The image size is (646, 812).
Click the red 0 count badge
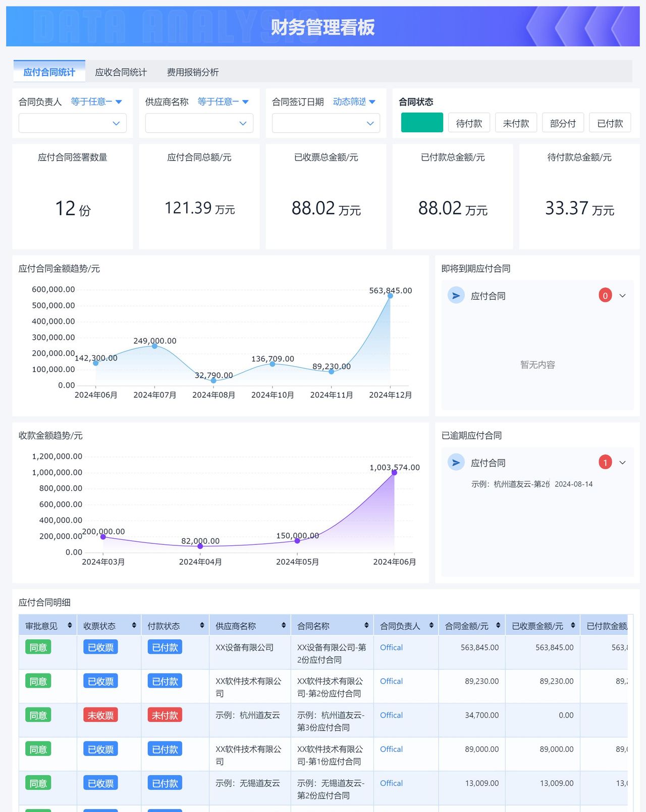coord(605,295)
